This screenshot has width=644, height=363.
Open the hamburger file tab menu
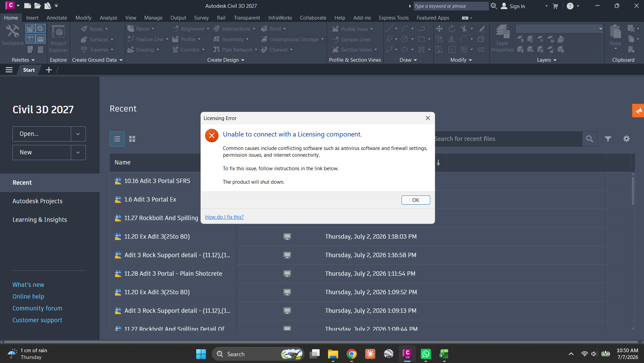9,70
